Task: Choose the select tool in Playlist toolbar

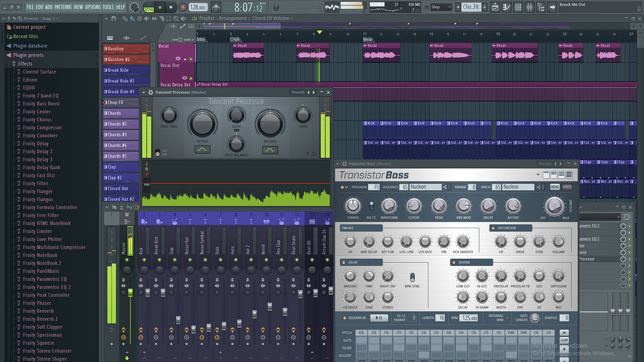Action: click(169, 19)
